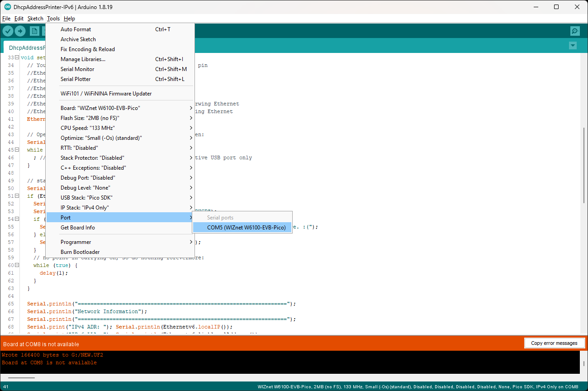Click the Copy error messages button

[554, 343]
